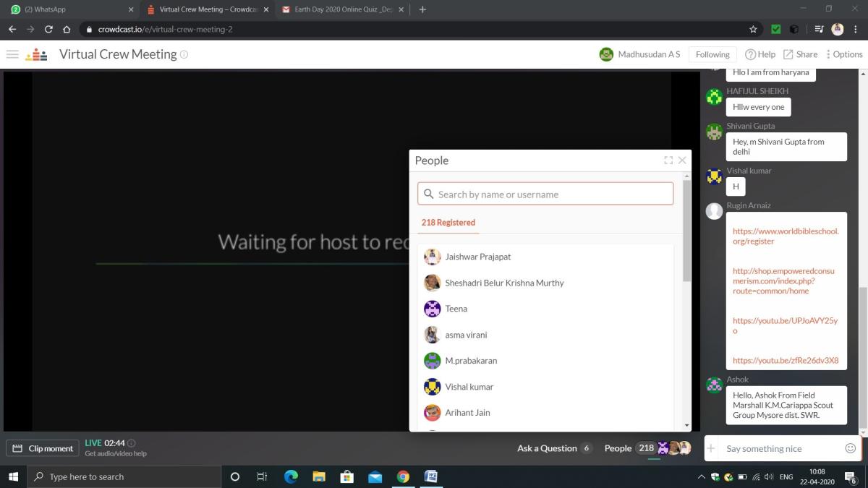The height and width of the screenshot is (488, 868).
Task: Open Madhusudan A S host avatar
Action: tap(606, 54)
